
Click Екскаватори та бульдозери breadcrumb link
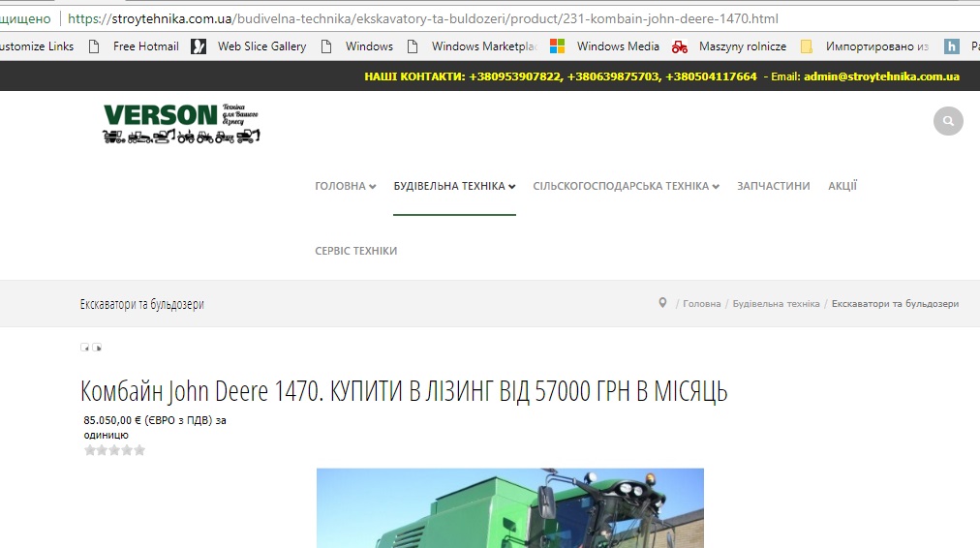click(x=895, y=304)
